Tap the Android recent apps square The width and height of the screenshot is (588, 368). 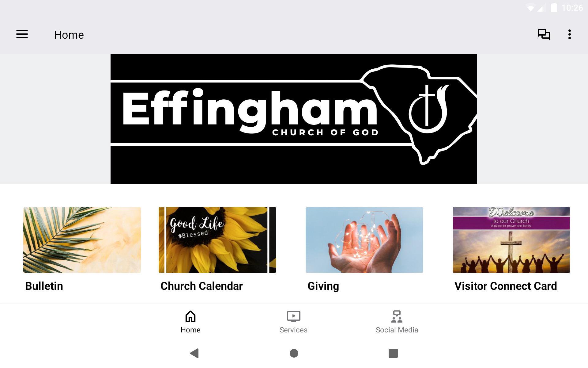[x=393, y=353]
